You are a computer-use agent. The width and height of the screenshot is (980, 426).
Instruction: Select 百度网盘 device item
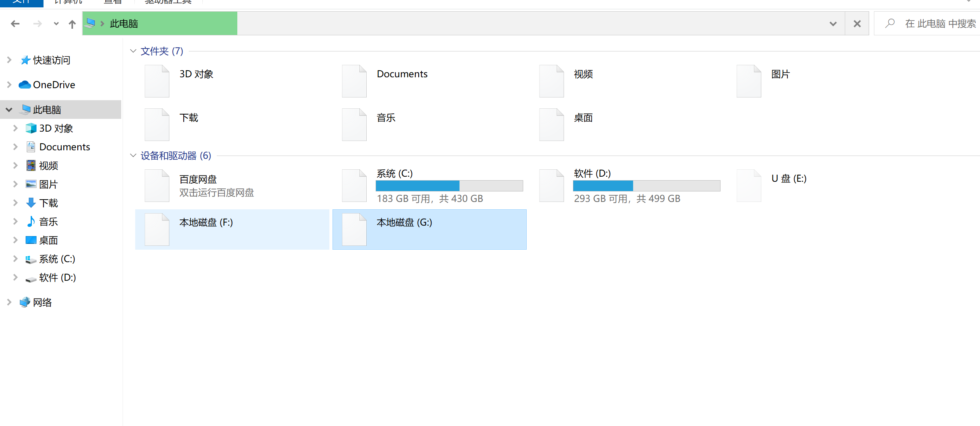[232, 186]
